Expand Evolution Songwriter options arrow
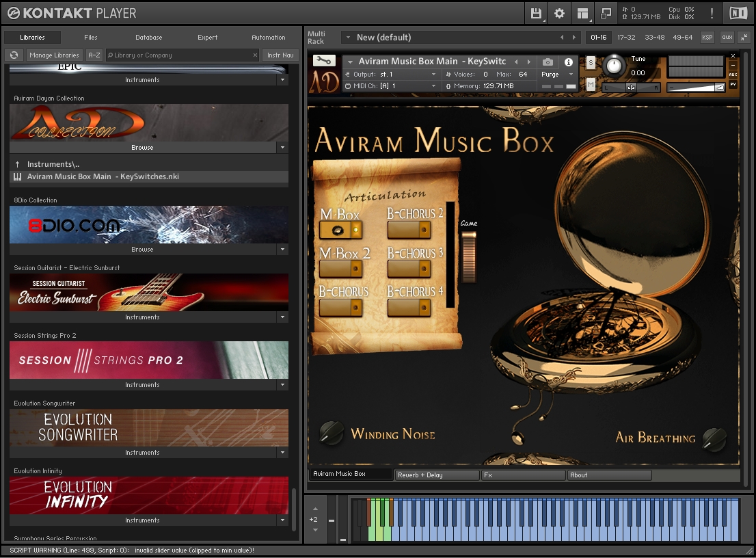 (x=282, y=453)
